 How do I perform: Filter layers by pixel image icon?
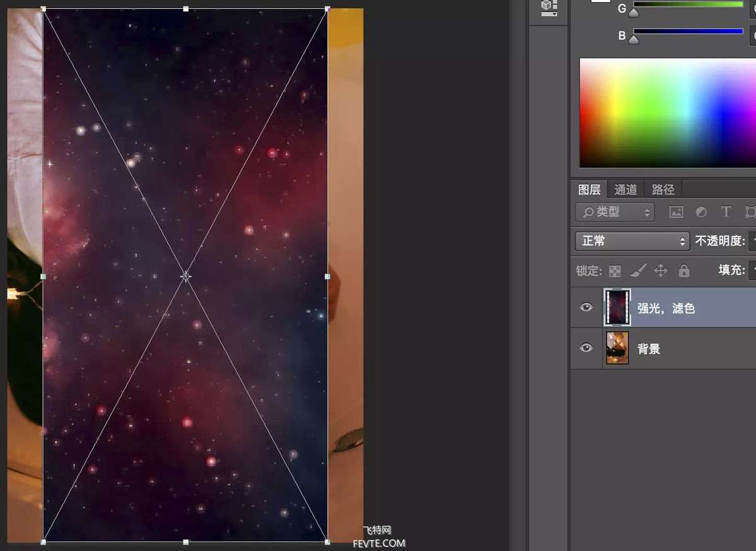click(x=676, y=212)
